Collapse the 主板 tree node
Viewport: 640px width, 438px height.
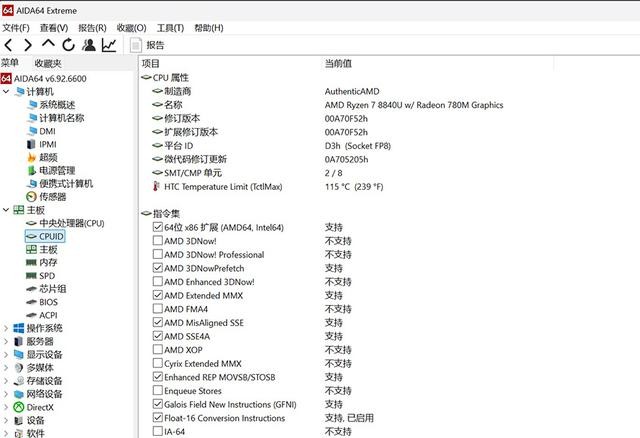pyautogui.click(x=6, y=210)
